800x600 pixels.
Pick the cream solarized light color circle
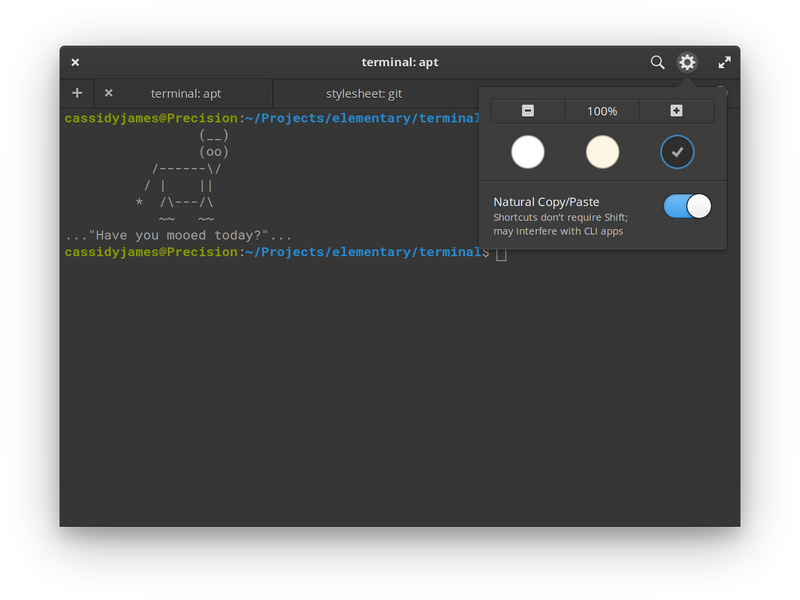click(x=602, y=152)
